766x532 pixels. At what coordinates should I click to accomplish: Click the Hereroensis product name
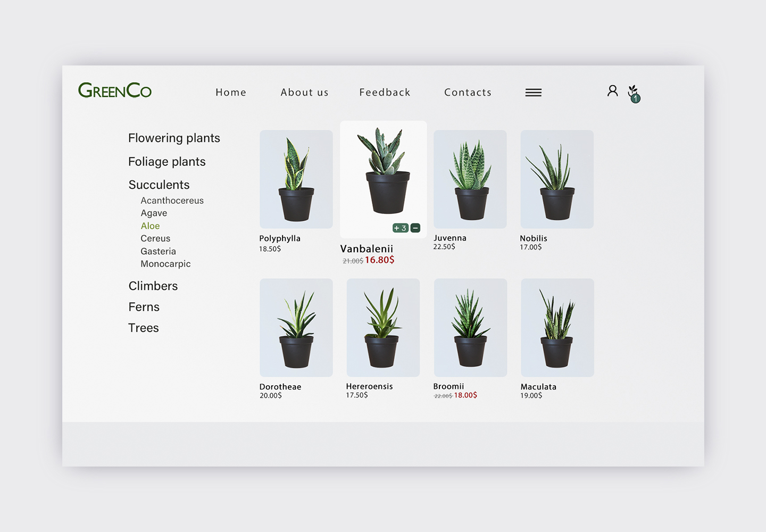coord(369,386)
